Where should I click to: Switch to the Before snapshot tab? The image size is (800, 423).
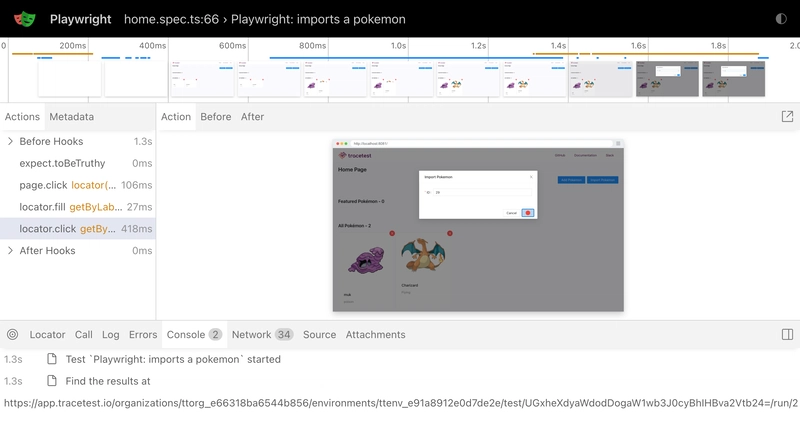pyautogui.click(x=215, y=117)
